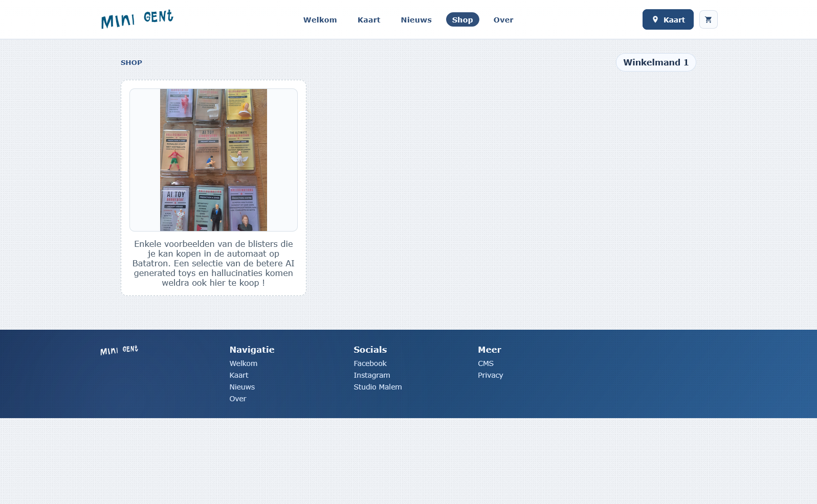Image resolution: width=817 pixels, height=504 pixels.
Task: Open the CMS link in footer
Action: pos(486,363)
